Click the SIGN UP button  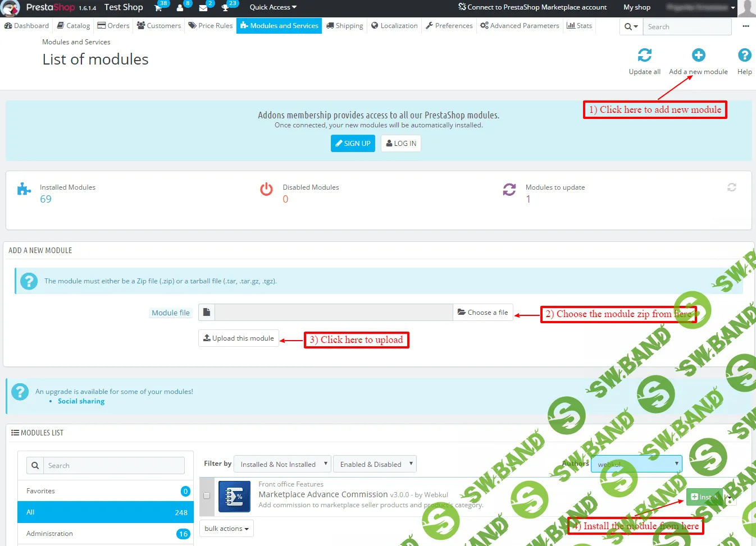click(x=353, y=143)
